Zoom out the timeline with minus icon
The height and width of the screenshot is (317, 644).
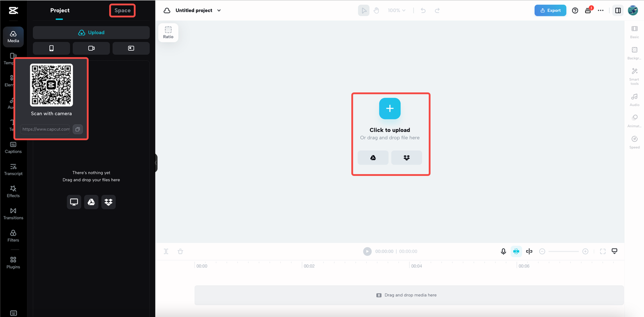coord(542,251)
